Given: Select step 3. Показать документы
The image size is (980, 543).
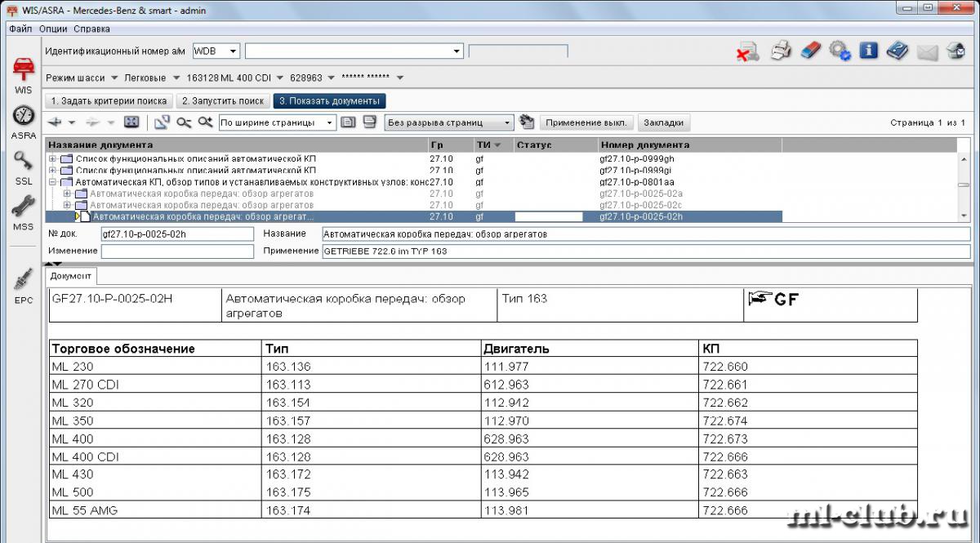Looking at the screenshot, I should coord(329,101).
